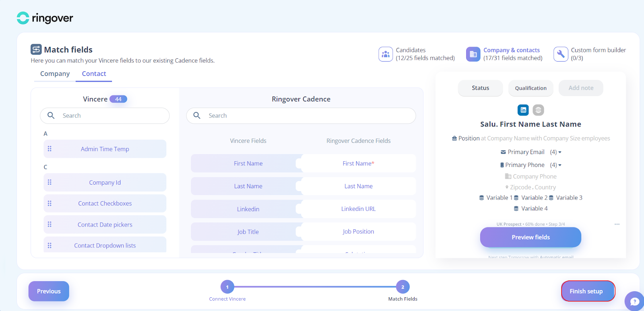Select step 2 Match Fields marker
The width and height of the screenshot is (644, 311).
click(403, 287)
